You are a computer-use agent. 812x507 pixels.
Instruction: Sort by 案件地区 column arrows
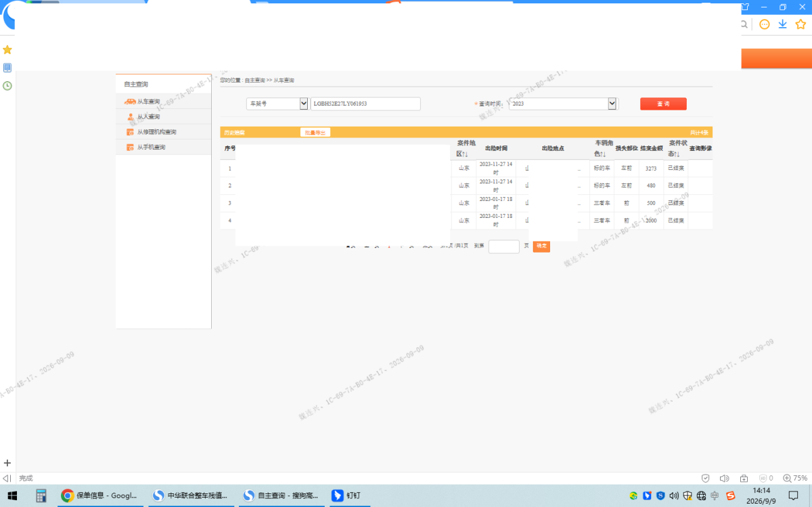pos(465,154)
